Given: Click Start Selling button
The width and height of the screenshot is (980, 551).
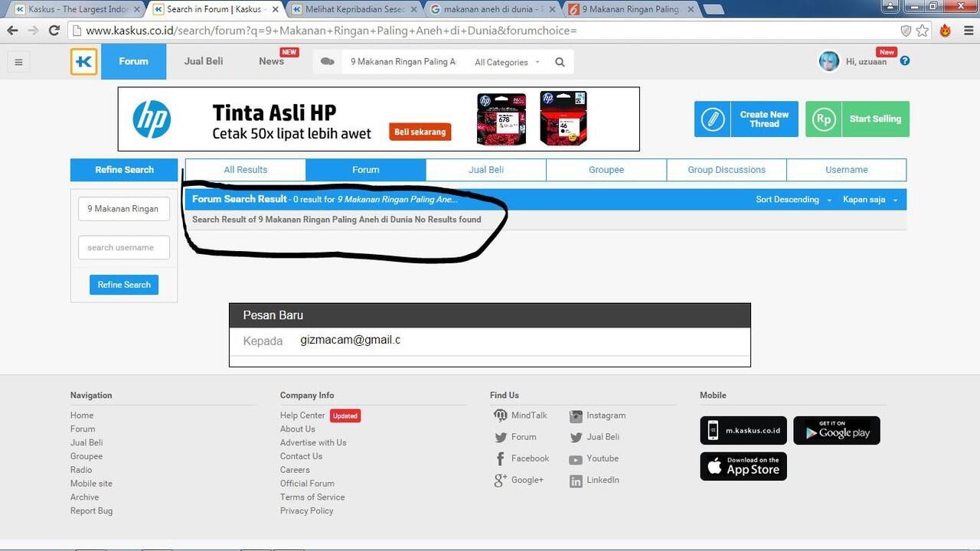Looking at the screenshot, I should point(857,119).
